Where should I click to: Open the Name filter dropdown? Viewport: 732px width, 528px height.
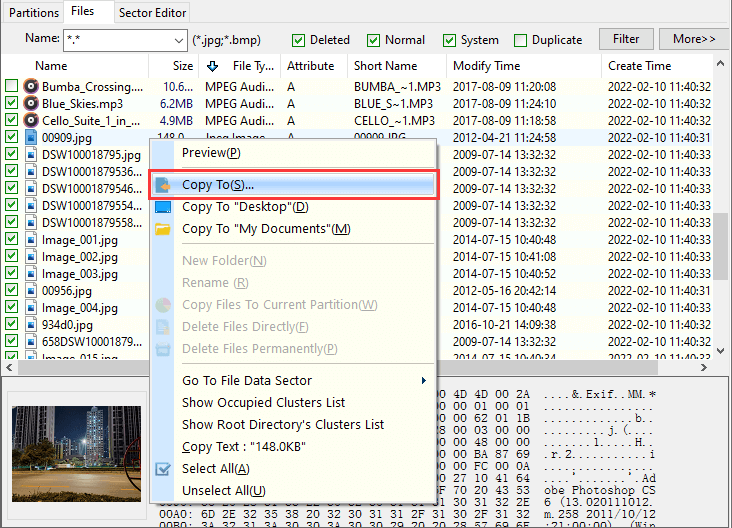177,40
